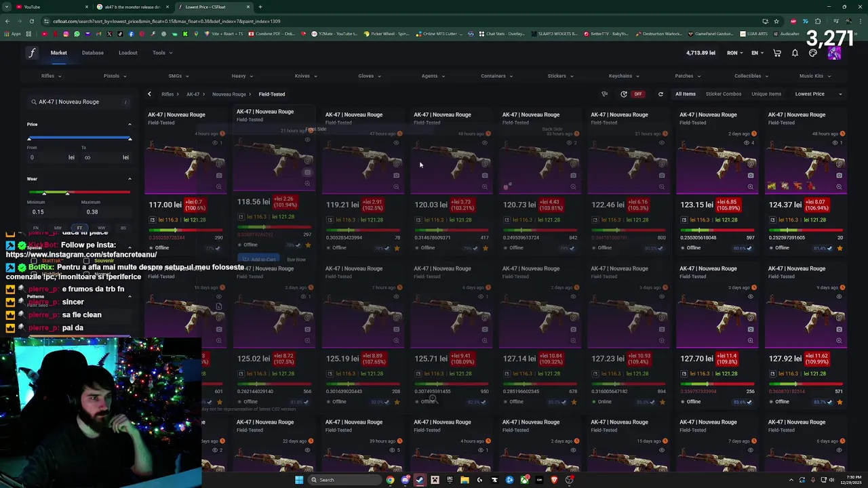
Task: Select the All Items tab
Action: click(x=686, y=94)
